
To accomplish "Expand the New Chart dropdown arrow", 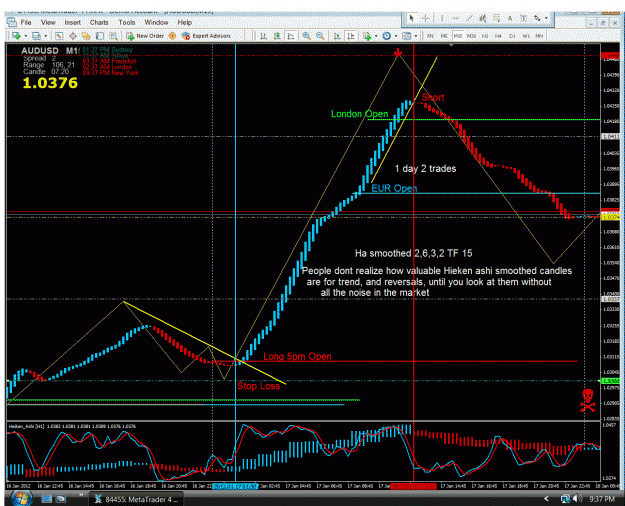I will pyautogui.click(x=26, y=36).
